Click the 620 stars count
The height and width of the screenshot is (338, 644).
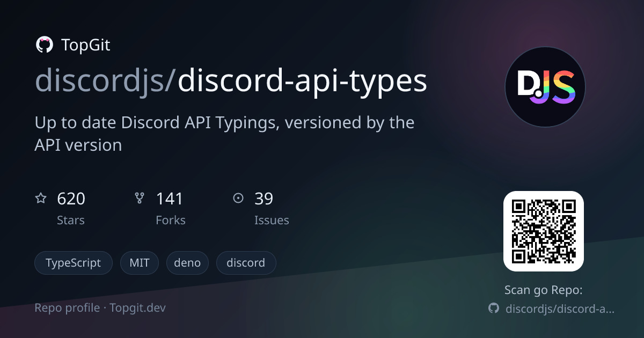point(71,199)
